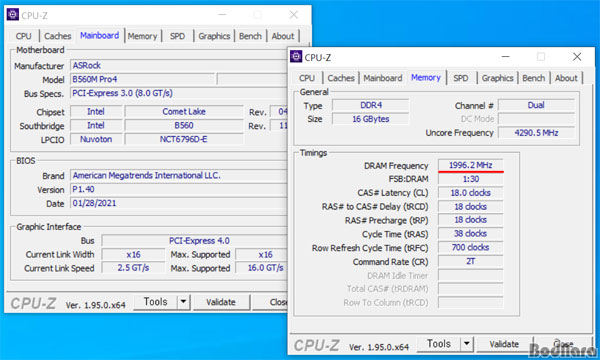
Task: Click the FSB:DRAM value 1:30
Action: pyautogui.click(x=471, y=179)
